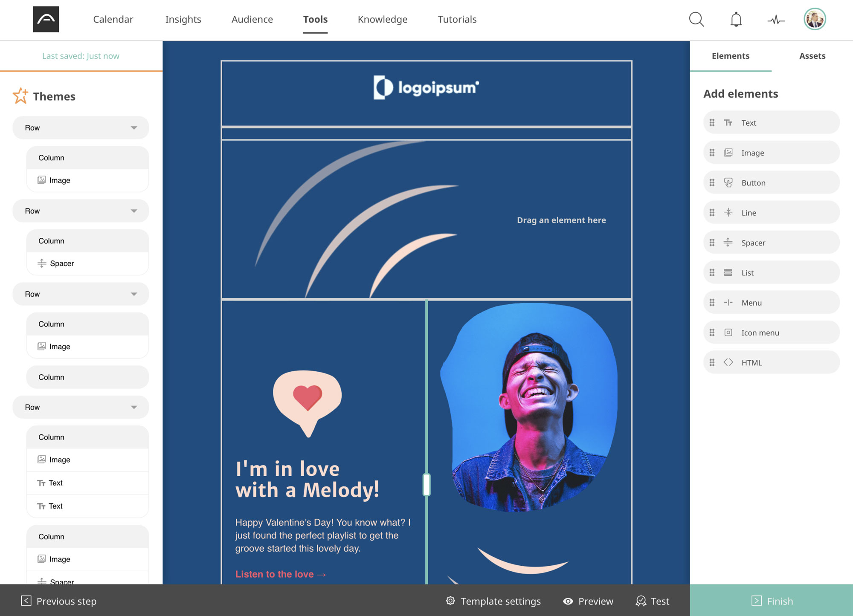Click the activity pulse icon
Viewport: 853px width, 616px height.
tap(776, 20)
